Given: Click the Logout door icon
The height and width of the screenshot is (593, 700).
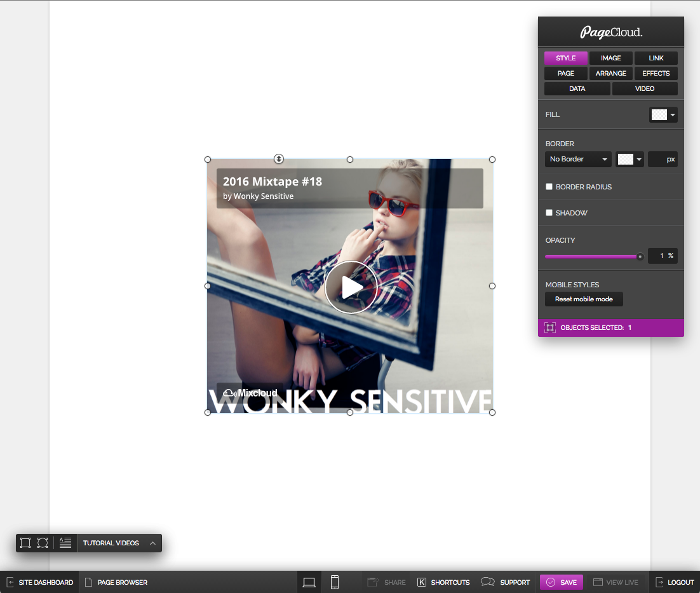Looking at the screenshot, I should (x=659, y=582).
